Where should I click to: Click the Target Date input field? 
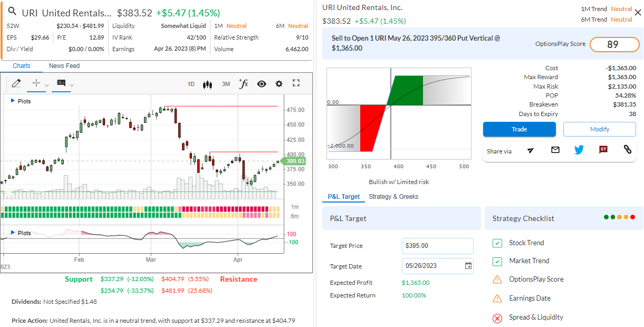[438, 266]
